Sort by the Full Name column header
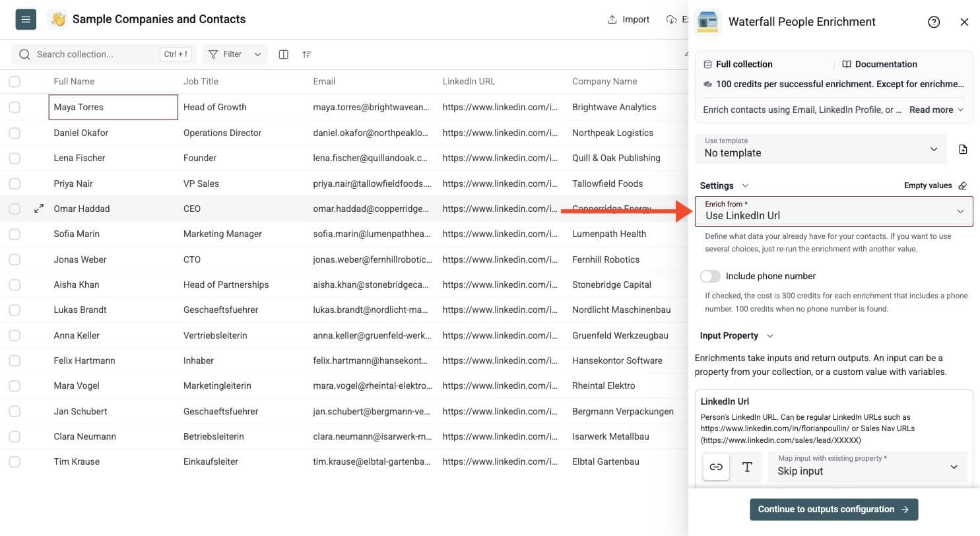The height and width of the screenshot is (536, 980). 74,82
